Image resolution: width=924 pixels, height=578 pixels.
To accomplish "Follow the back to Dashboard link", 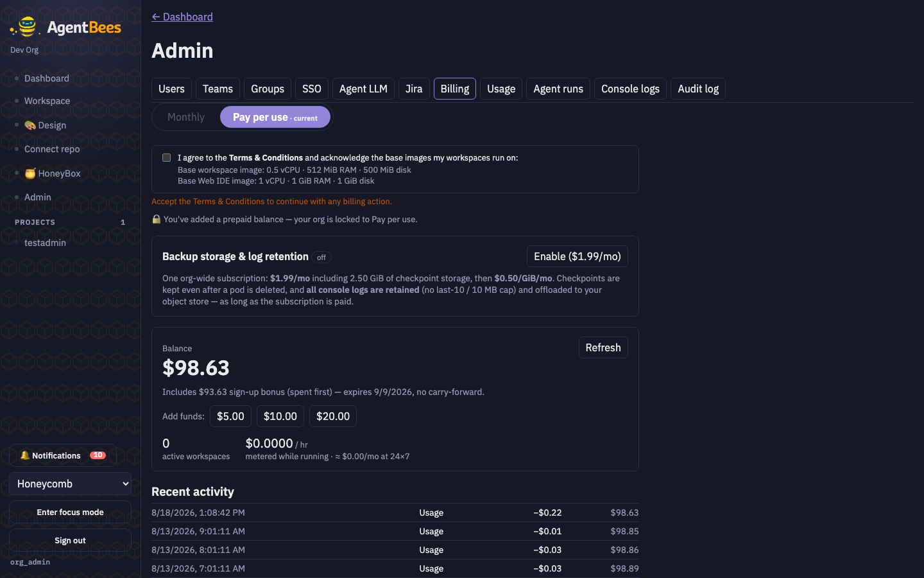I will click(x=182, y=17).
